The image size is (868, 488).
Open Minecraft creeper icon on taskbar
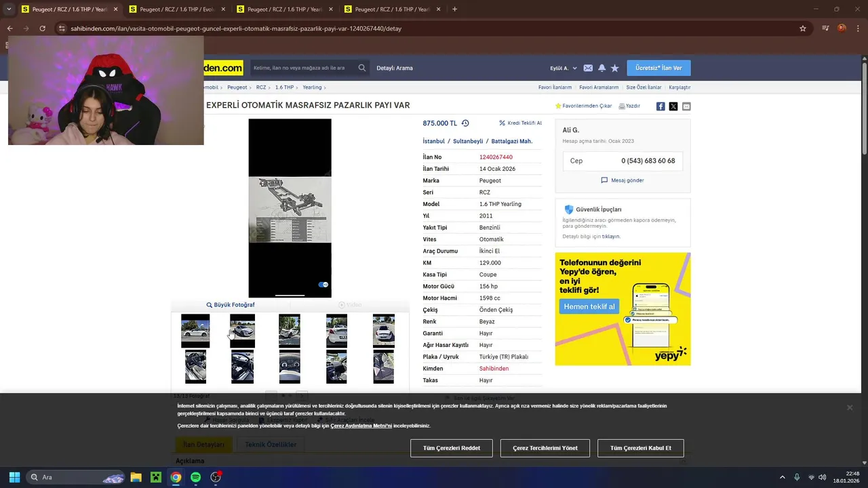click(156, 477)
